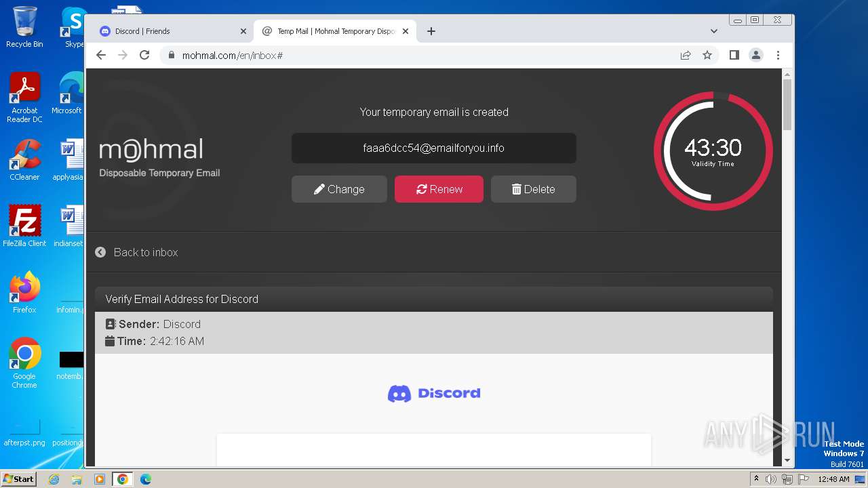This screenshot has width=868, height=488.
Task: Reload the Mohmal page
Action: point(144,56)
